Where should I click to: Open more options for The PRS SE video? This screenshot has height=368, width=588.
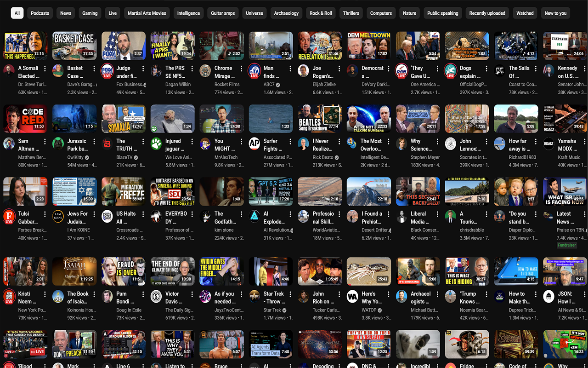point(192,69)
